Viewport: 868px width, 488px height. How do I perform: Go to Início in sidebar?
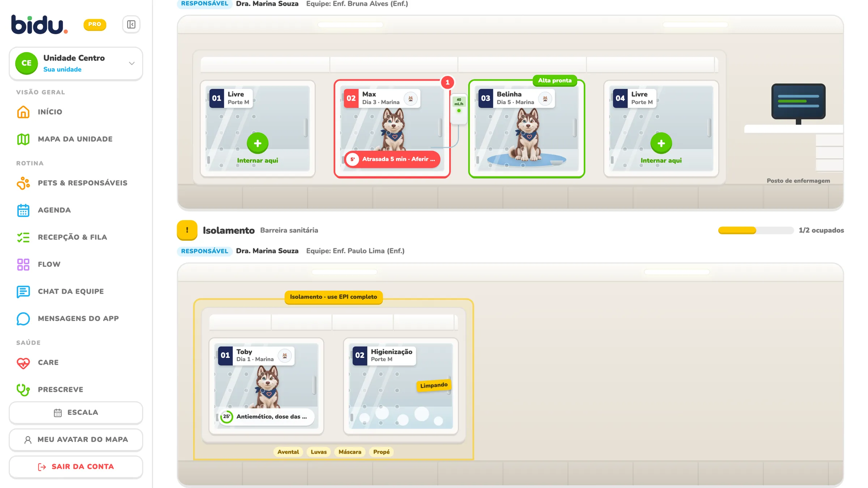tap(76, 112)
